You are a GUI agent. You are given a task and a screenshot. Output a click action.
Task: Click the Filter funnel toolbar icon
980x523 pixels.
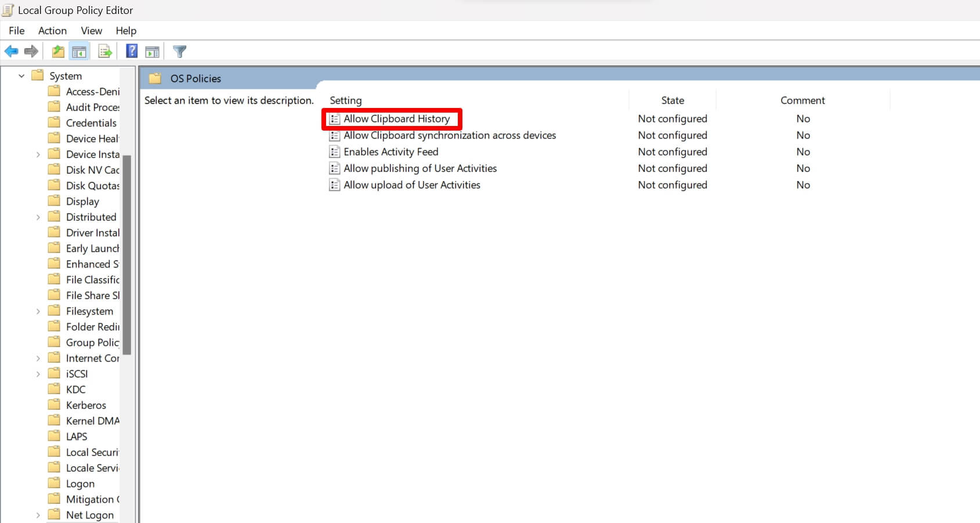[x=180, y=52]
